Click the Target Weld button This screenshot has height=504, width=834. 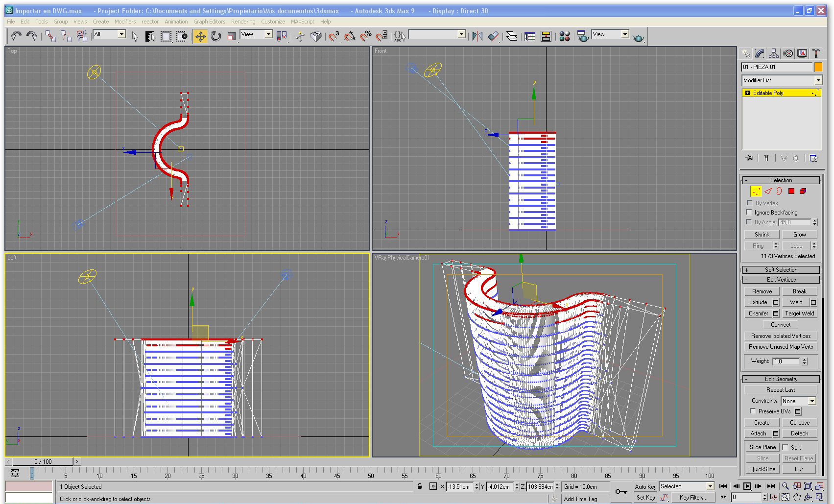coord(799,313)
